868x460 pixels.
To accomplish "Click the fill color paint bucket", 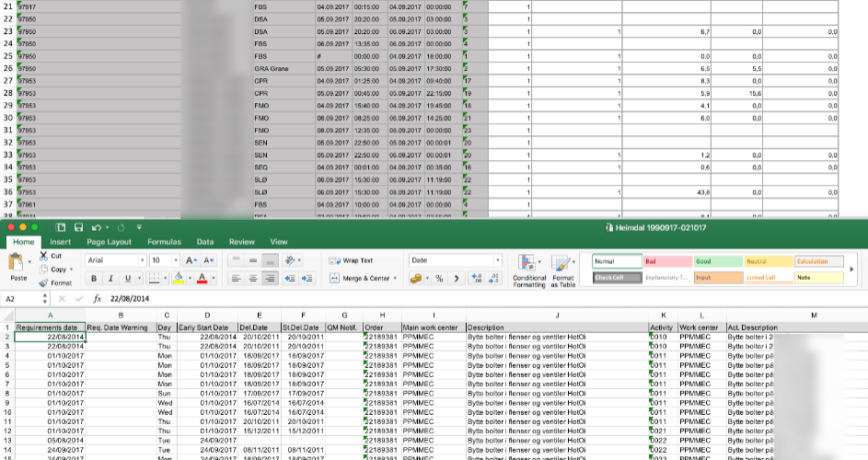I will pyautogui.click(x=179, y=278).
